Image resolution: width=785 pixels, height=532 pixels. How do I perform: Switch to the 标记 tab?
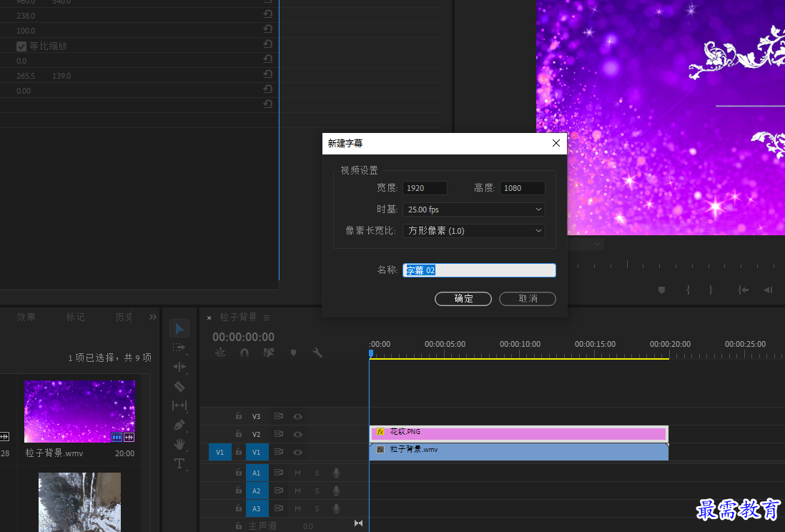pos(76,317)
